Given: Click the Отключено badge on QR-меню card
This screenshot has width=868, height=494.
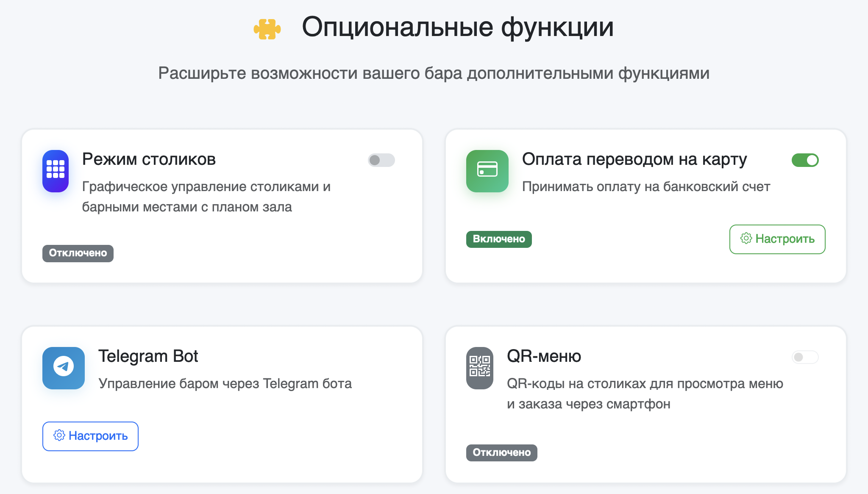Looking at the screenshot, I should 501,452.
